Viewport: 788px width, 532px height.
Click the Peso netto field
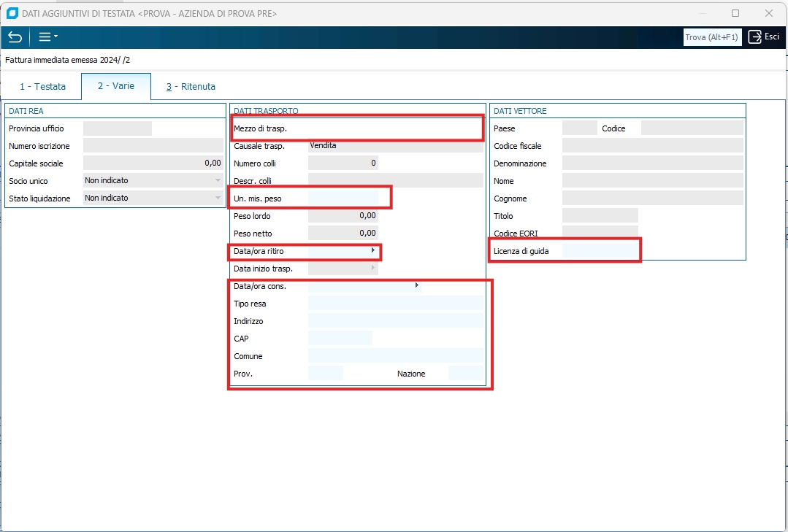tap(343, 233)
